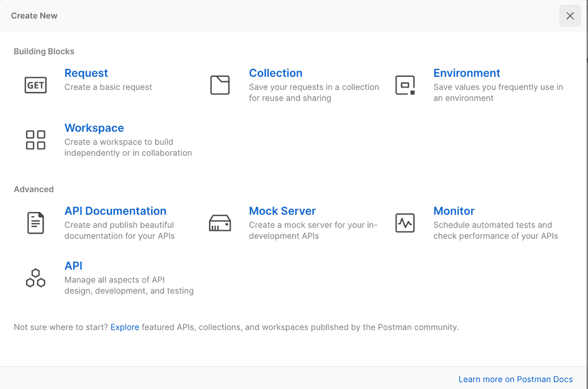Click the 'Create a basic request' description

[x=108, y=87]
